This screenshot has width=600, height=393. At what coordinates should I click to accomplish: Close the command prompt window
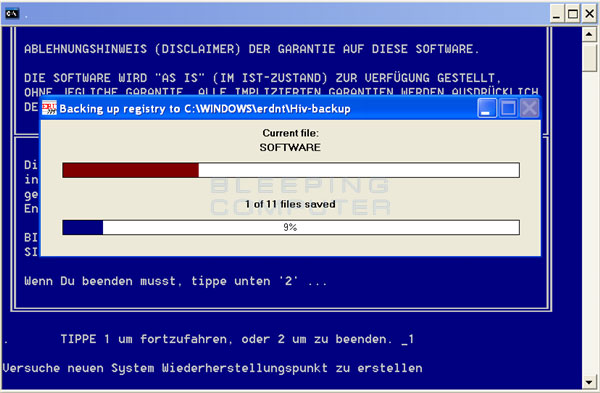click(589, 15)
